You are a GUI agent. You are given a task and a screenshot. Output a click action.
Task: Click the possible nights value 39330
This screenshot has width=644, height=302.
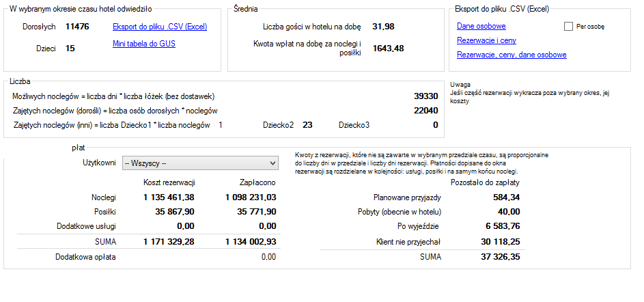[426, 96]
